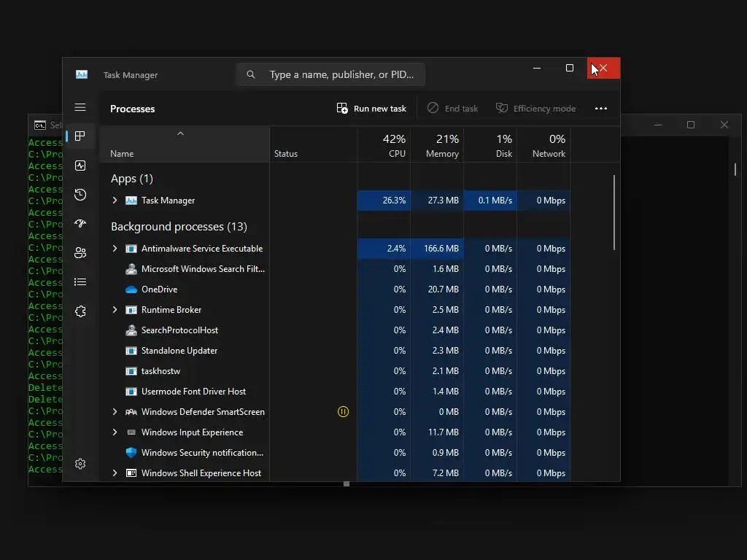
Task: Open the Details sidebar icon
Action: (x=80, y=282)
